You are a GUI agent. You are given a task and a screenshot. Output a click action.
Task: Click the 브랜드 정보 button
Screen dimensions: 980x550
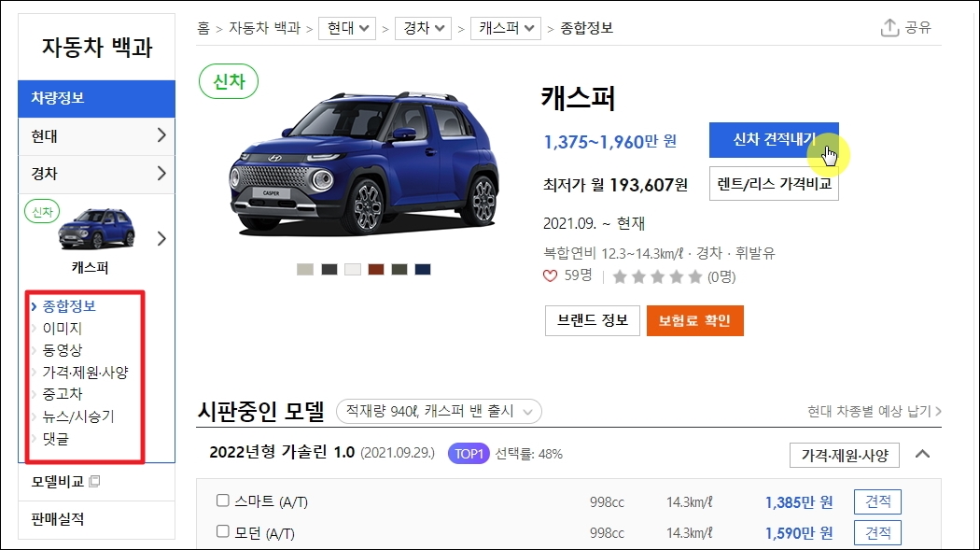click(x=592, y=320)
